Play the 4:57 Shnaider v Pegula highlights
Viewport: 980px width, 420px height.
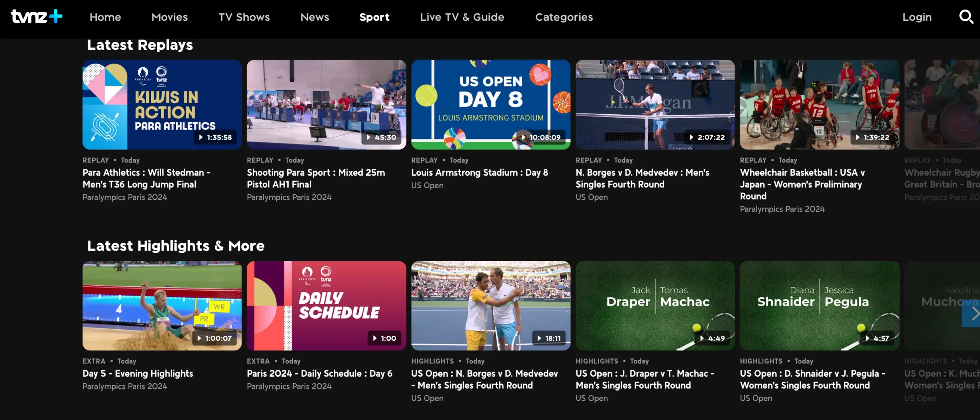877,338
